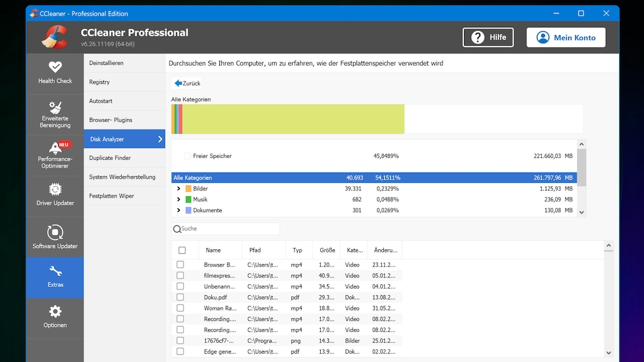The width and height of the screenshot is (644, 362).
Task: Click category list scroll down arrow
Action: tap(582, 212)
